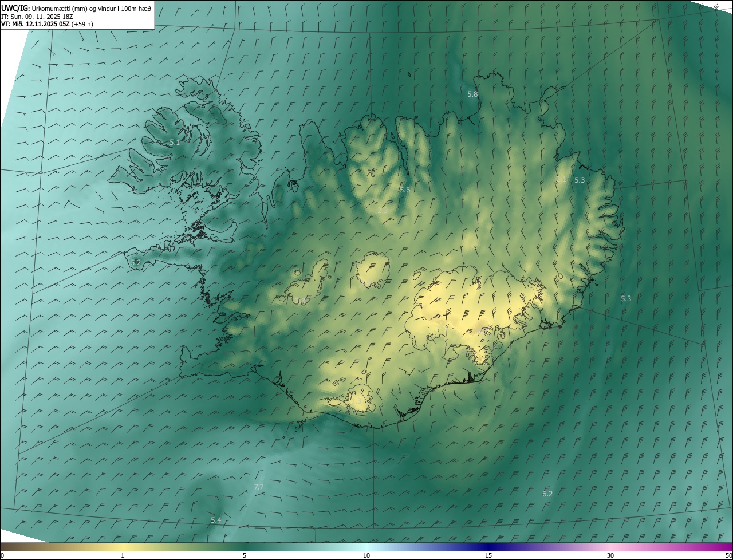
Task: Click the 7.7 value label over the sea
Action: (258, 487)
